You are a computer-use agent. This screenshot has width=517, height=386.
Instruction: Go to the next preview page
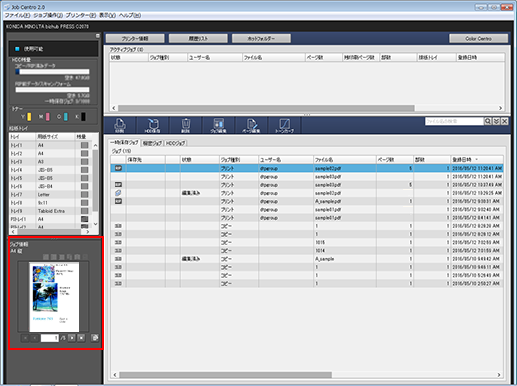pos(72,338)
